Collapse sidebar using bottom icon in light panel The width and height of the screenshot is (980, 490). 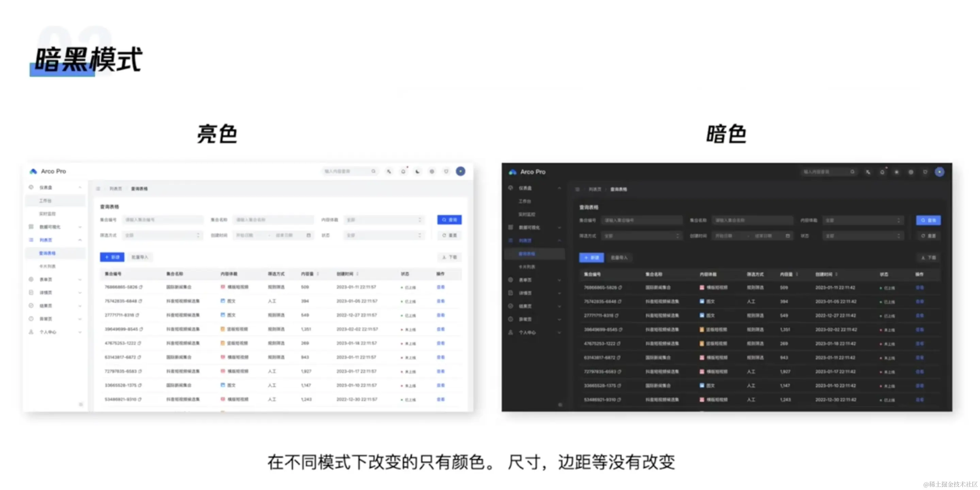click(x=81, y=404)
